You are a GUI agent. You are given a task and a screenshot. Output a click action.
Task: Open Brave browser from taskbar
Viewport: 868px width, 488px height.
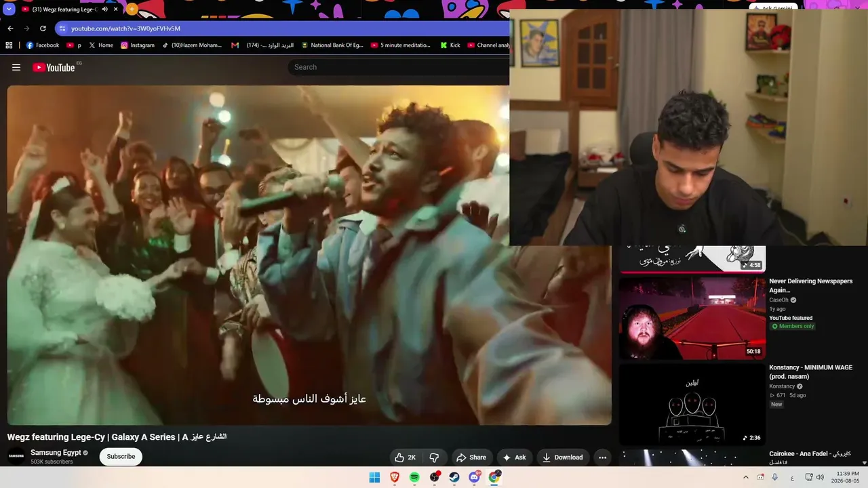click(395, 477)
